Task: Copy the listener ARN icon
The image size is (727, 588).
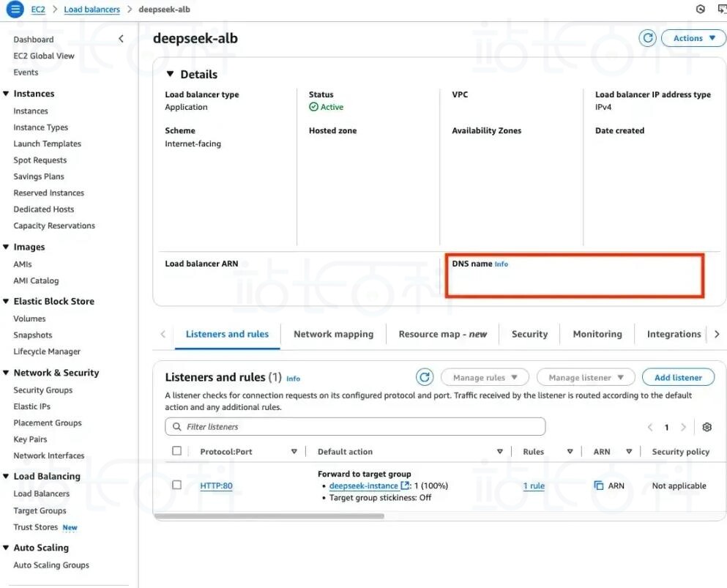Action: (x=599, y=485)
